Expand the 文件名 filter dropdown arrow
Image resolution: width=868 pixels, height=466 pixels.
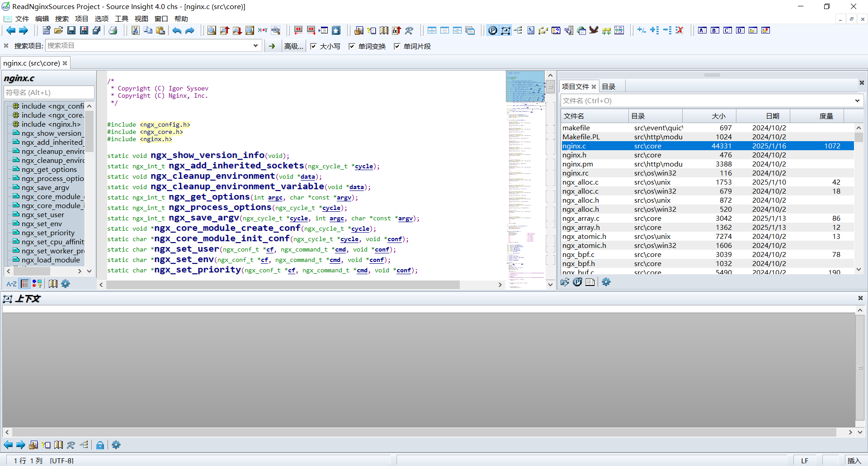pos(857,100)
